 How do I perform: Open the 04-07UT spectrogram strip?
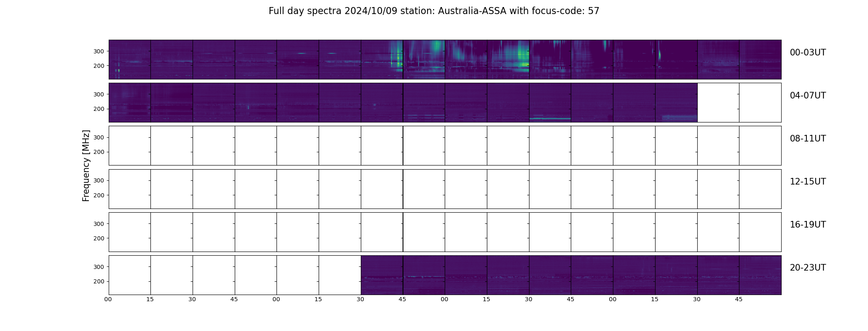pos(403,103)
